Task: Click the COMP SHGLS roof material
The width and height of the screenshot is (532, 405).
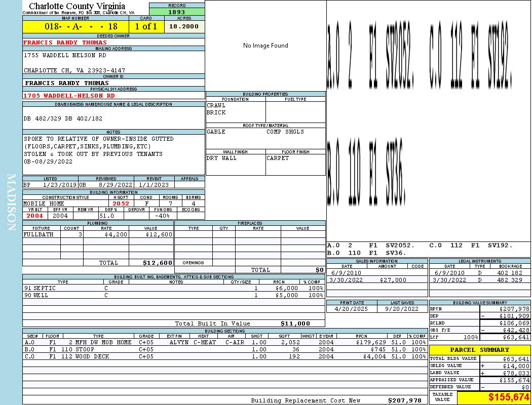Action: click(285, 132)
